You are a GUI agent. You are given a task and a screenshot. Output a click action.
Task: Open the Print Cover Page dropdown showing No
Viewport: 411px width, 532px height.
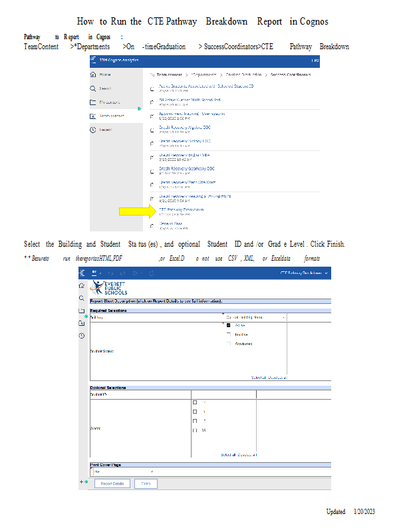point(124,471)
